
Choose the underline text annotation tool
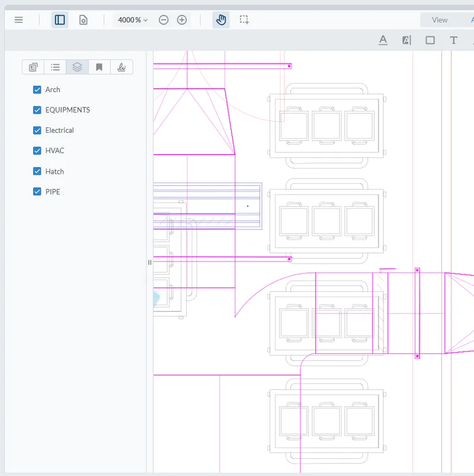(383, 40)
